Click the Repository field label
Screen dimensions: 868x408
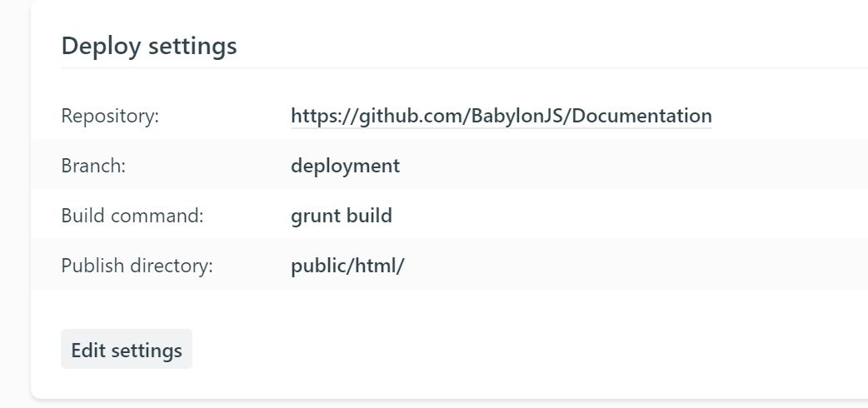(x=110, y=117)
